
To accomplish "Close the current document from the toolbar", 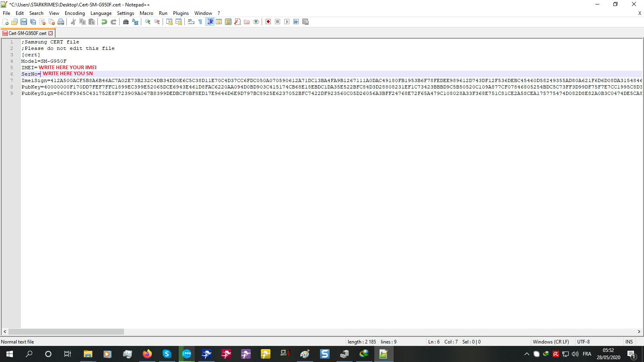I will (42, 22).
